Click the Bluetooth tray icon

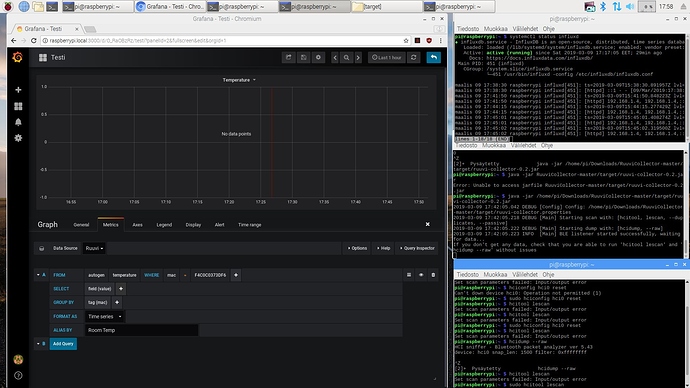tap(603, 6)
